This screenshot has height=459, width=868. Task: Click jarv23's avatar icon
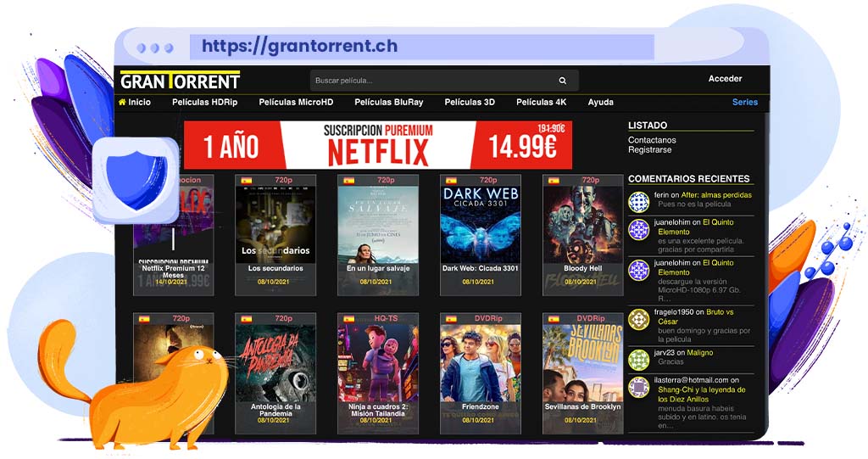(638, 360)
